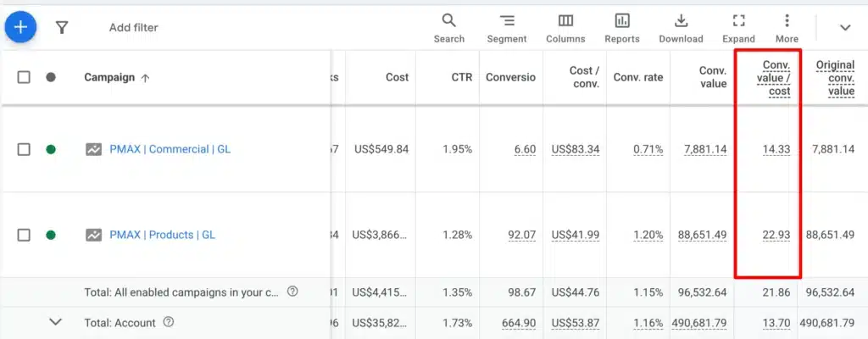Click account cost per conversion US$53.87
This screenshot has height=339, width=868.
[x=576, y=322]
